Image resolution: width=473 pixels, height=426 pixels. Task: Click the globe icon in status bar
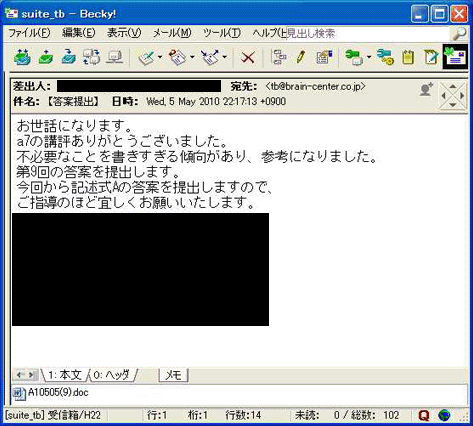coord(444,415)
